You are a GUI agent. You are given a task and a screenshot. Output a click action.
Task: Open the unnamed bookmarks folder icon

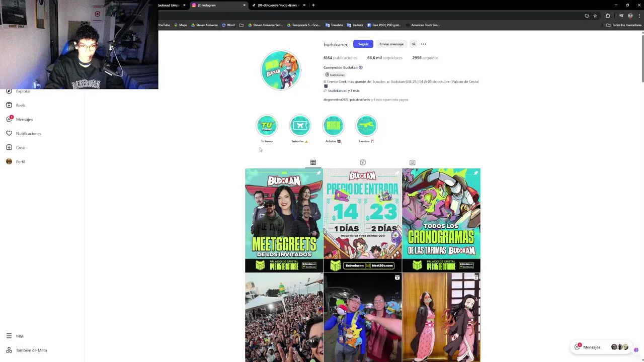(x=242, y=25)
